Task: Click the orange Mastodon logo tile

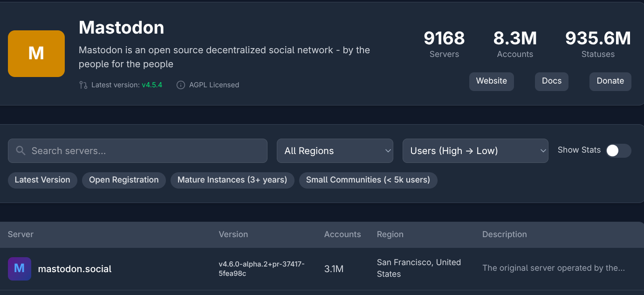Action: [x=36, y=54]
